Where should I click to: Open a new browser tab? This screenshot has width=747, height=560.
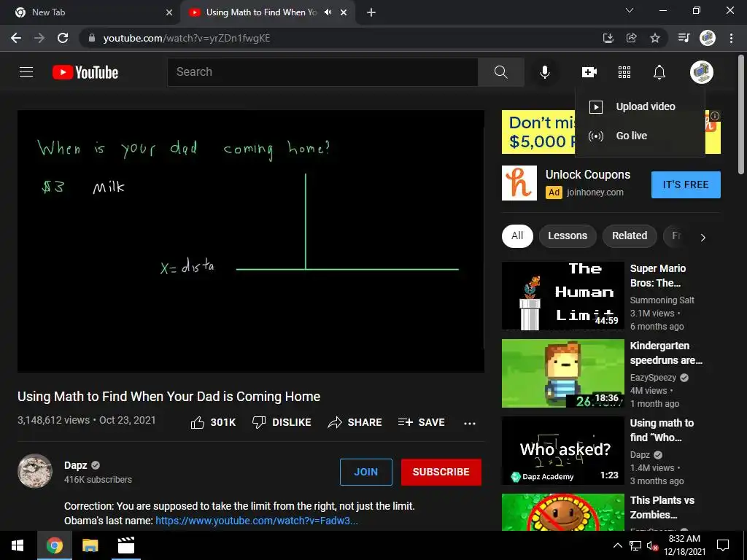tap(371, 12)
